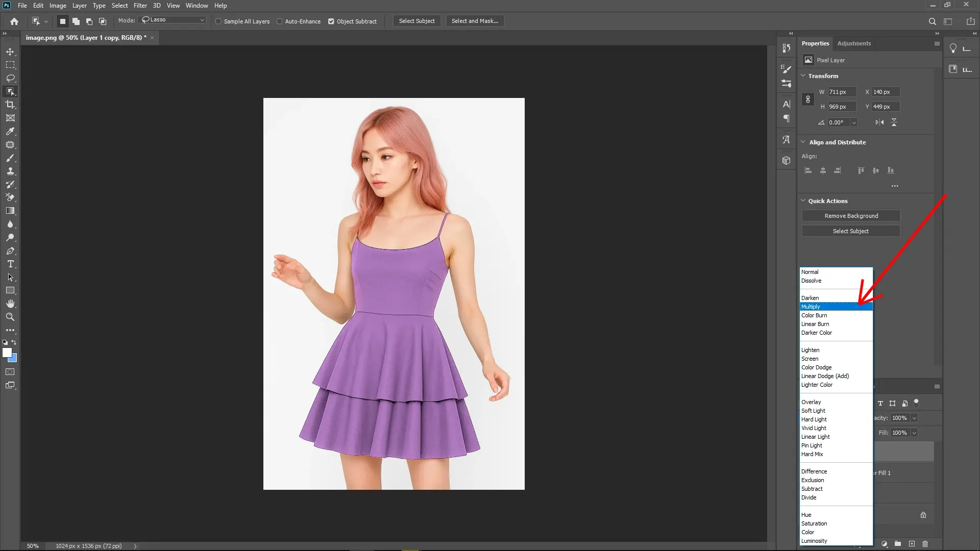Open the Filter menu
This screenshot has width=980, height=551.
tap(140, 5)
